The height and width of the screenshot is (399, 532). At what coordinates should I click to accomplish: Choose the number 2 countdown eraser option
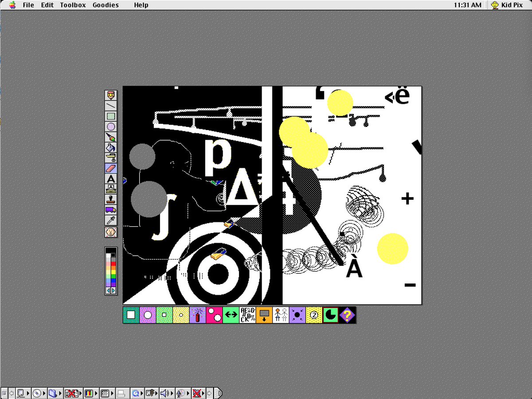pyautogui.click(x=314, y=315)
